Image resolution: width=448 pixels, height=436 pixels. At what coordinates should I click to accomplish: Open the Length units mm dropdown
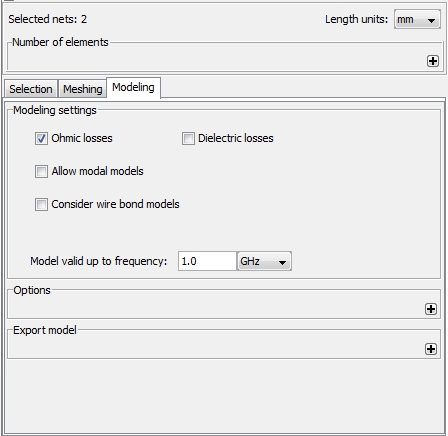click(x=417, y=20)
